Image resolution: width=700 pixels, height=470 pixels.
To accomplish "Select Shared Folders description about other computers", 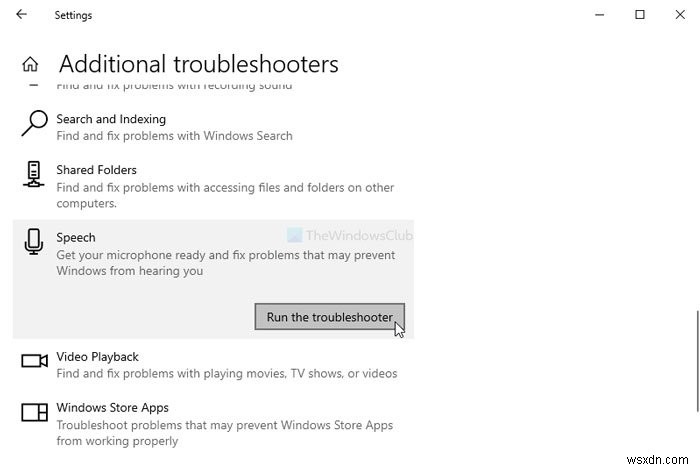I will click(x=225, y=195).
